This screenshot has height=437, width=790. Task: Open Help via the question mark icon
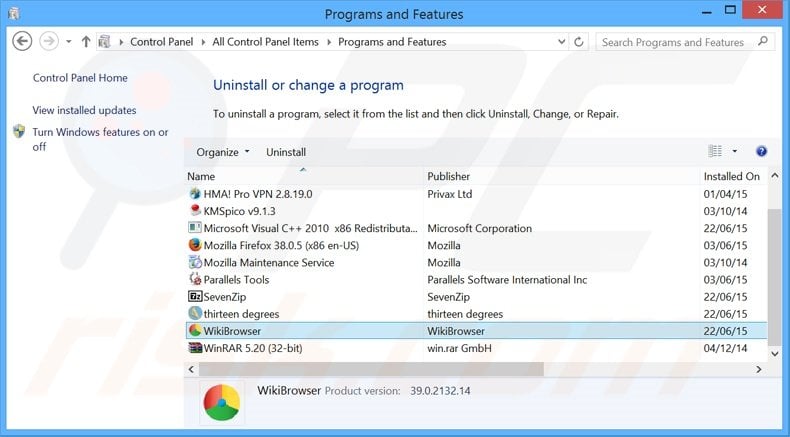point(761,151)
